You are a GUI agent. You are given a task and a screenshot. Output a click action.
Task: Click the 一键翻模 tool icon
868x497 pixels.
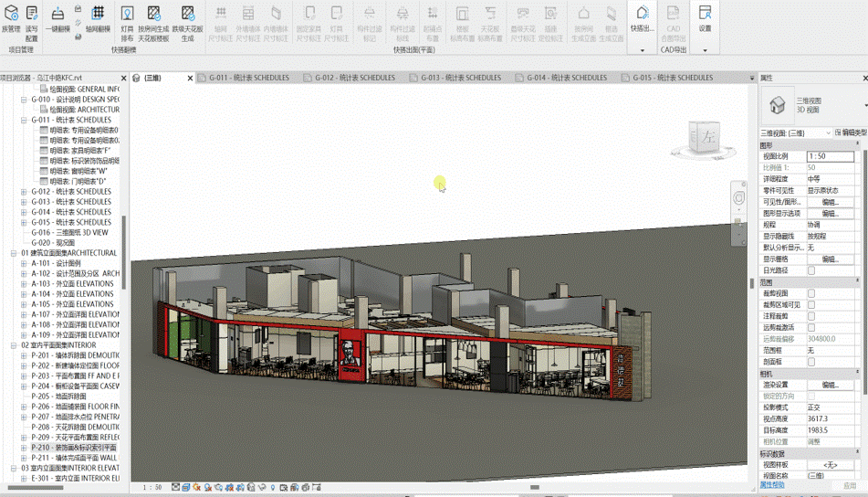pyautogui.click(x=58, y=15)
